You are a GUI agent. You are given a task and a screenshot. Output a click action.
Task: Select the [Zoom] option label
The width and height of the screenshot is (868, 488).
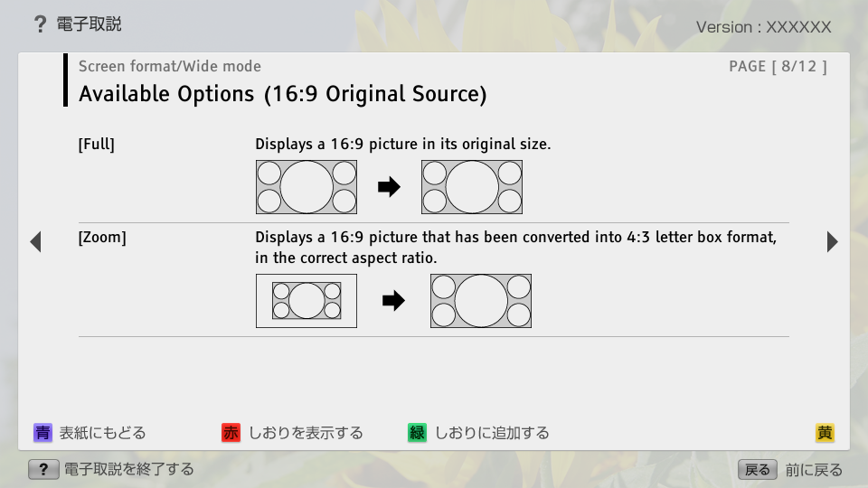click(x=102, y=238)
